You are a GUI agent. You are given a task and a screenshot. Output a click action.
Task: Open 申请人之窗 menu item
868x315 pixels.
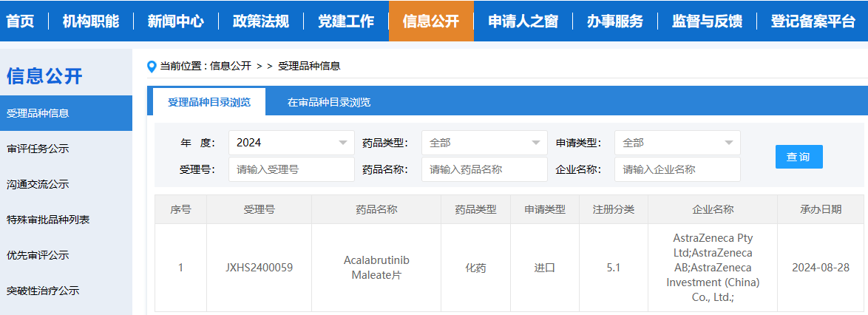click(523, 21)
